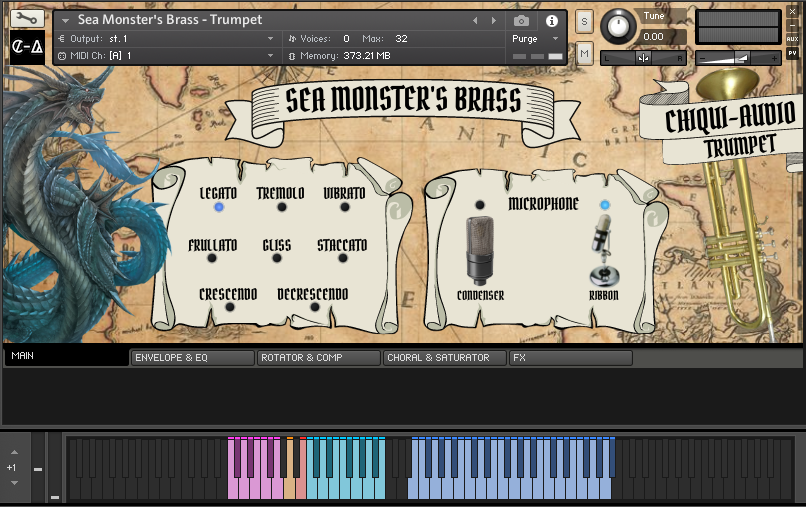Image resolution: width=806 pixels, height=507 pixels.
Task: Click the camera snapshot icon
Action: (x=521, y=20)
